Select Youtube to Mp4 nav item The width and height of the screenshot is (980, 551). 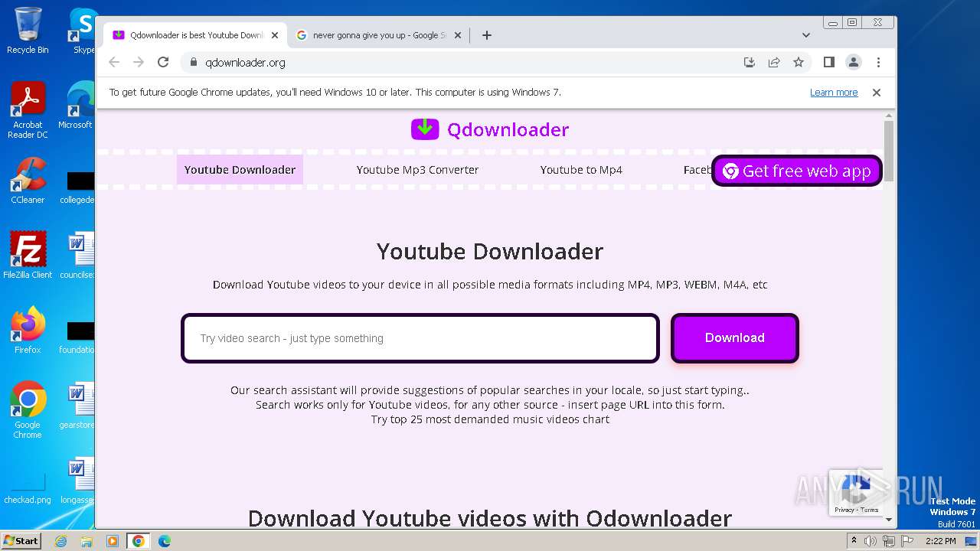click(x=581, y=170)
